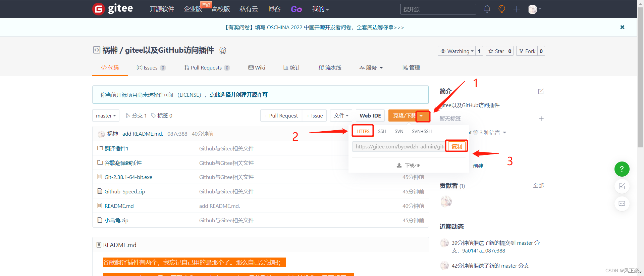The width and height of the screenshot is (644, 276).
Task: Switch to the Issues tab
Action: point(151,67)
